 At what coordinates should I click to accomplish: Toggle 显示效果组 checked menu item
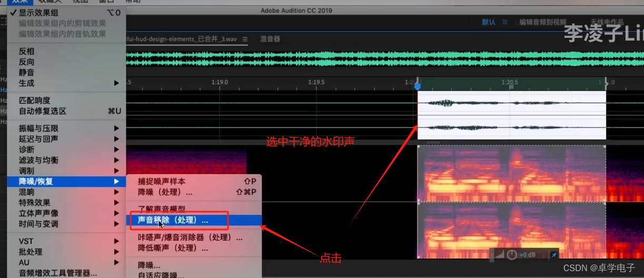(x=65, y=13)
